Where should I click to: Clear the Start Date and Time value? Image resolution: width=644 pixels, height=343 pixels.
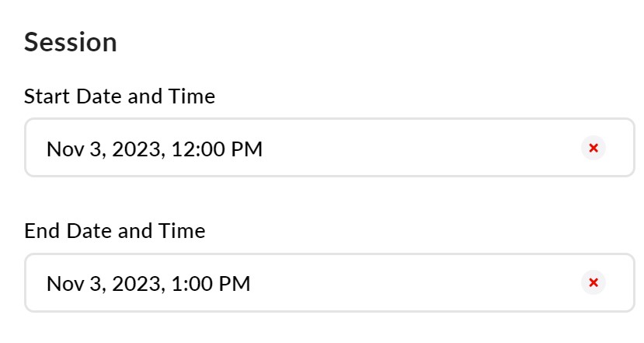(594, 148)
